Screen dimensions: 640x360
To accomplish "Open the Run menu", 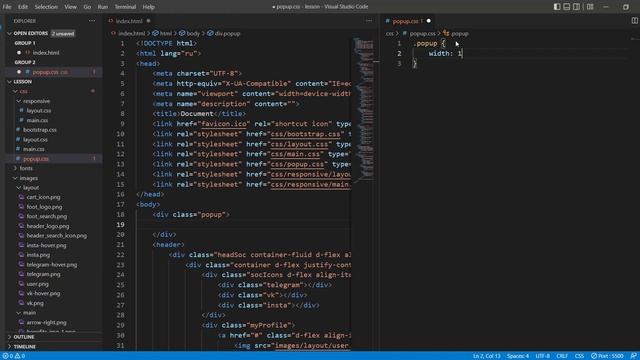I will [x=102, y=7].
